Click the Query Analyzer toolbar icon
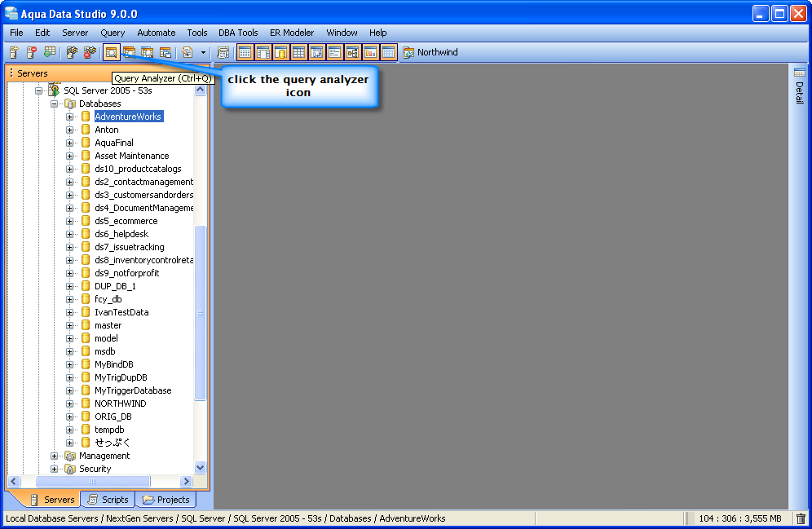This screenshot has height=529, width=812. (x=112, y=52)
